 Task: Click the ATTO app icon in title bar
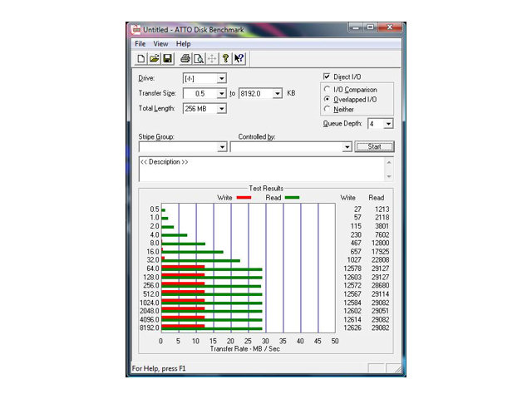point(136,30)
